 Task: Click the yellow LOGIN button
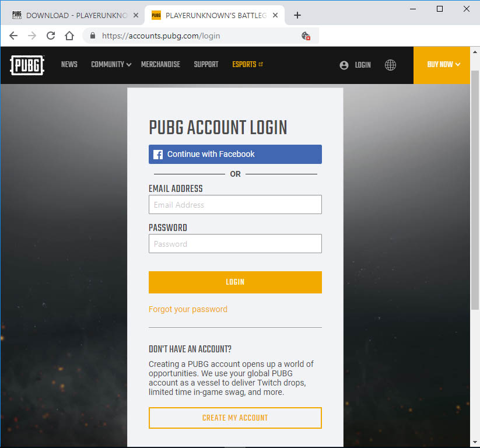pos(235,282)
